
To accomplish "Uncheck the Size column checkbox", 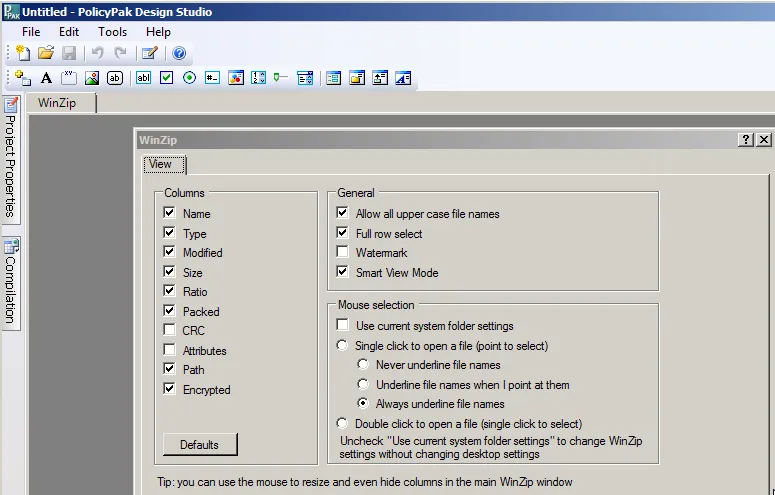I will pos(169,271).
